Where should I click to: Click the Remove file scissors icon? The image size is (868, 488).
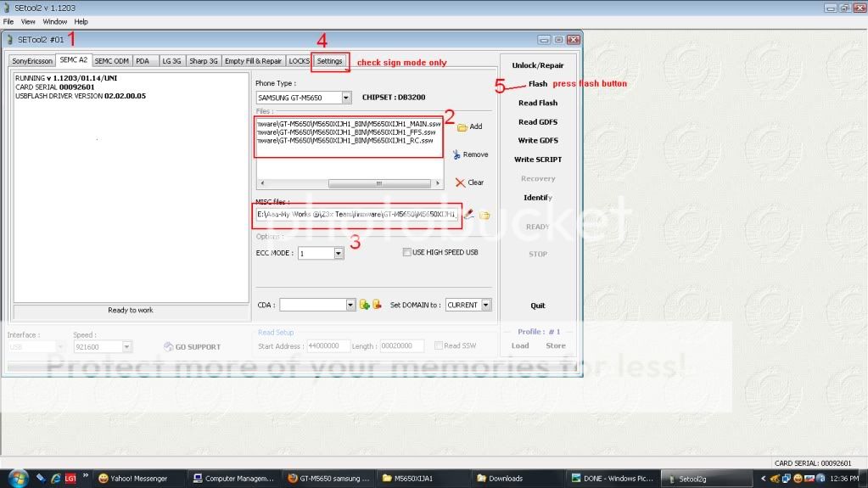tap(456, 154)
